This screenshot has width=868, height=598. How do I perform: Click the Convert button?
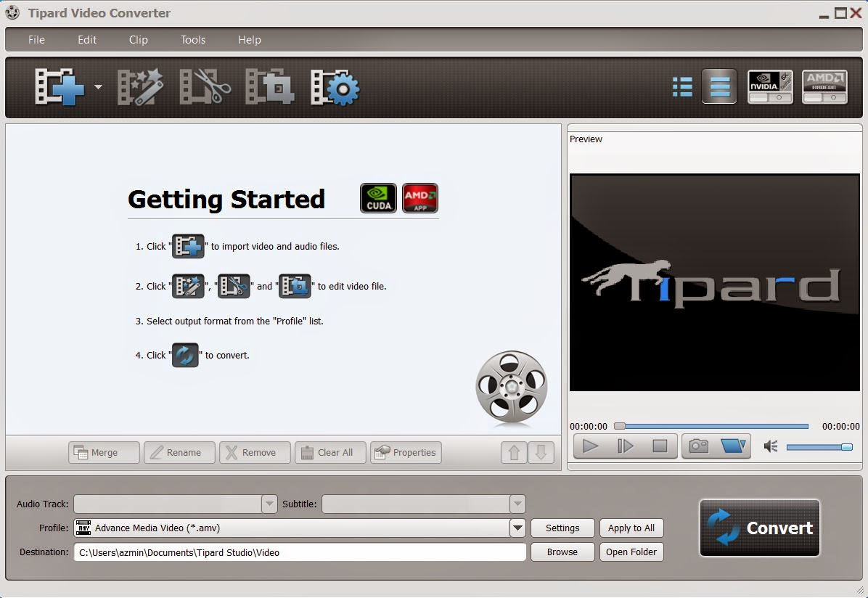click(x=759, y=528)
